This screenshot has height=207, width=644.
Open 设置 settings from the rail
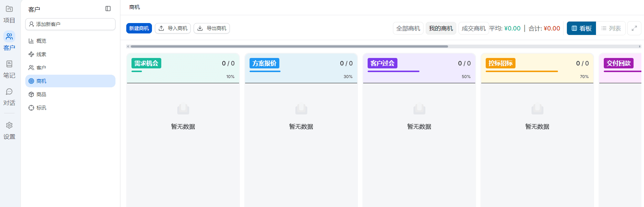[9, 130]
